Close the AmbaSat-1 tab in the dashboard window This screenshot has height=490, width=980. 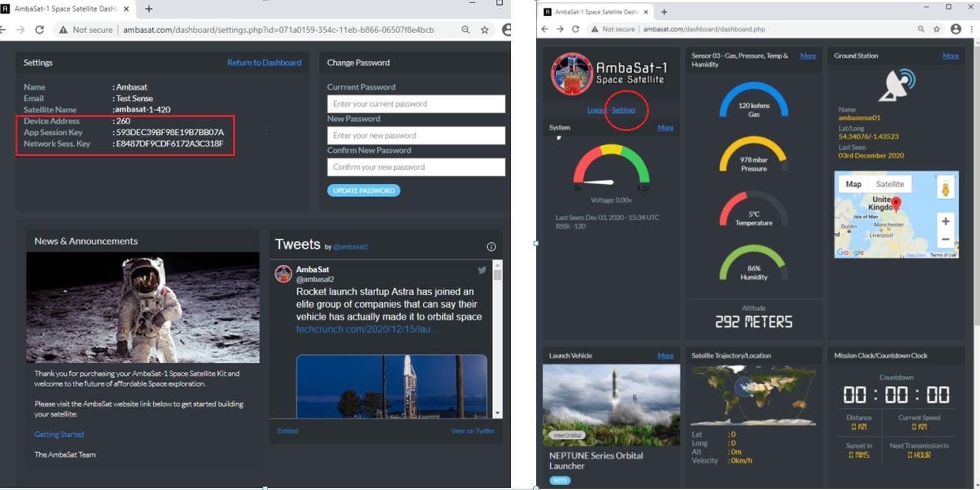[646, 12]
